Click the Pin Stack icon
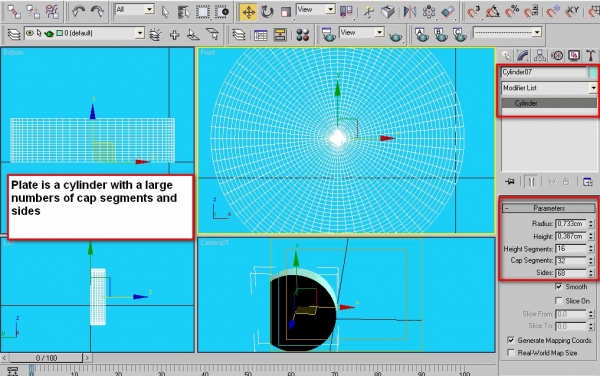 point(510,182)
